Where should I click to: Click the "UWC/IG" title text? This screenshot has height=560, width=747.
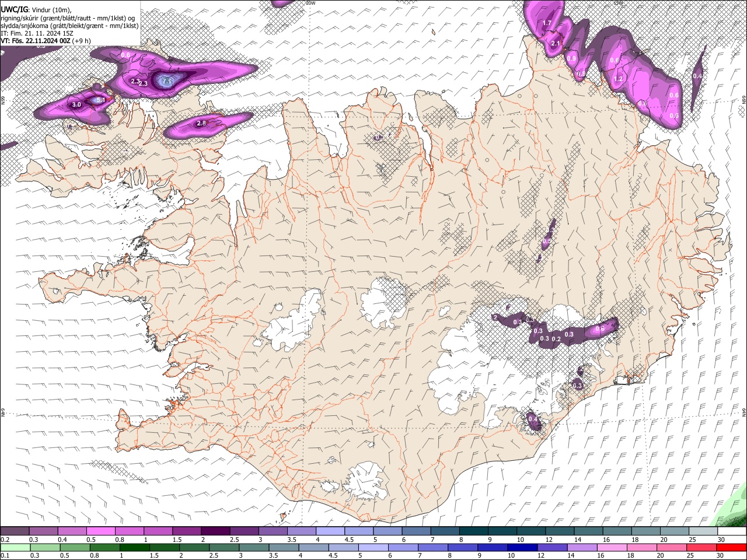tap(14, 9)
